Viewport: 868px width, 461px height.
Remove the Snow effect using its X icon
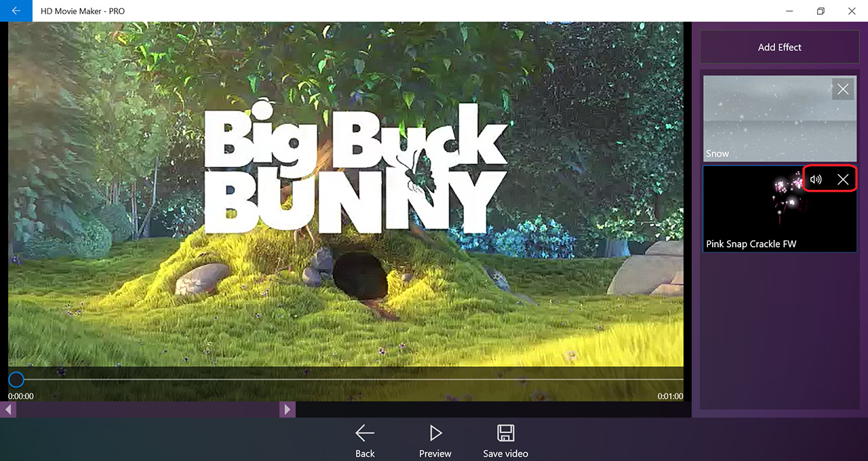click(x=843, y=89)
